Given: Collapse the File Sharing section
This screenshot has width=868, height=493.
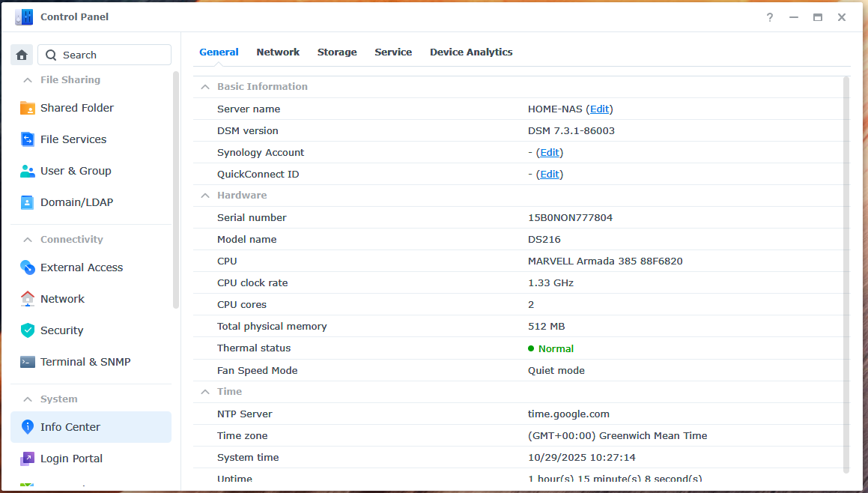Looking at the screenshot, I should pos(27,80).
